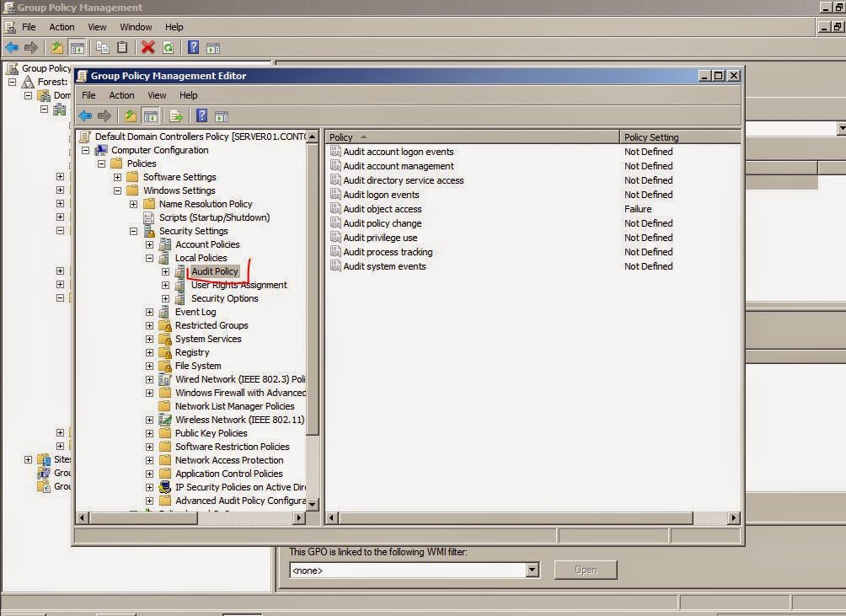This screenshot has width=846, height=616.
Task: Click Paste icon in Group Policy Management toolbar
Action: point(122,47)
